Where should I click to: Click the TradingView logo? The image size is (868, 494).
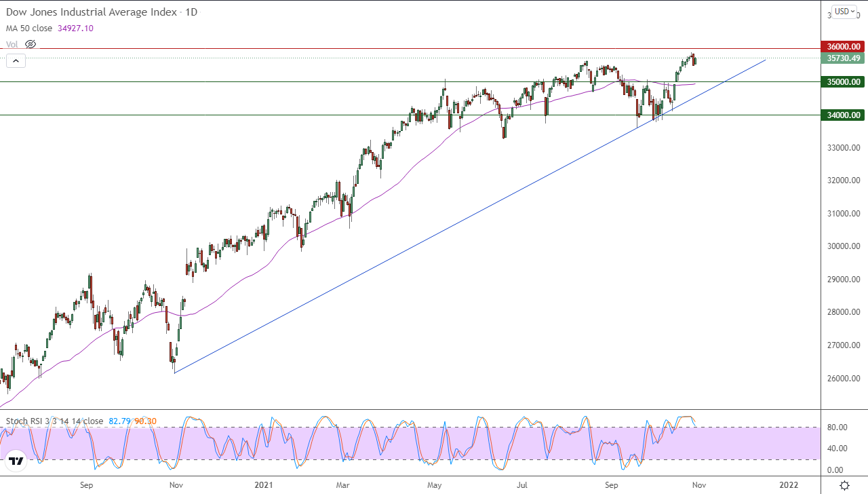(x=16, y=461)
